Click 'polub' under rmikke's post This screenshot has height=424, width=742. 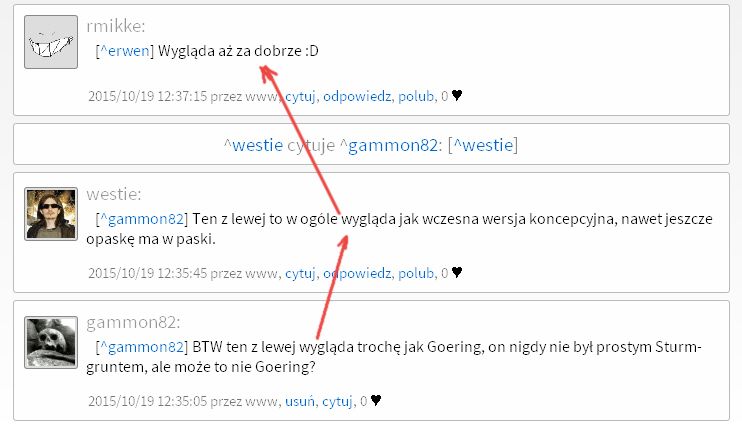click(416, 96)
